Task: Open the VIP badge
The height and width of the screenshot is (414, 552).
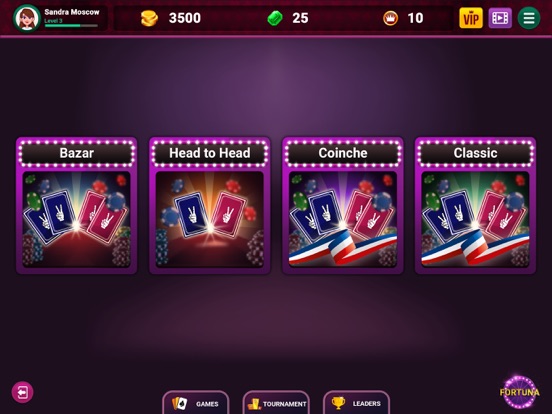Action: click(471, 18)
